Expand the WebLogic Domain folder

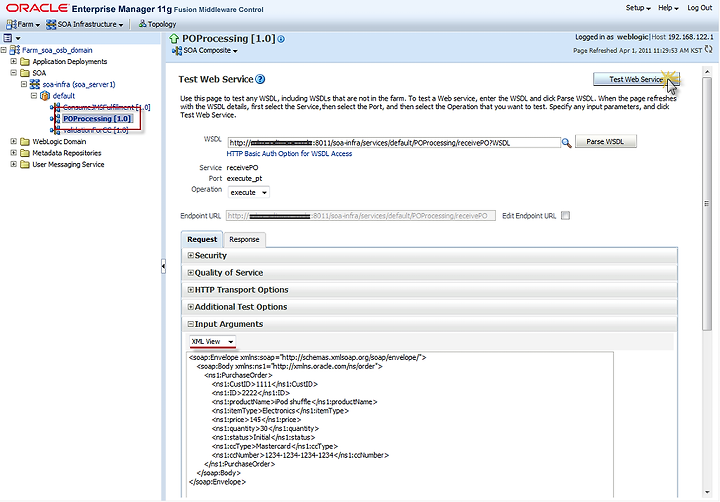[14, 141]
